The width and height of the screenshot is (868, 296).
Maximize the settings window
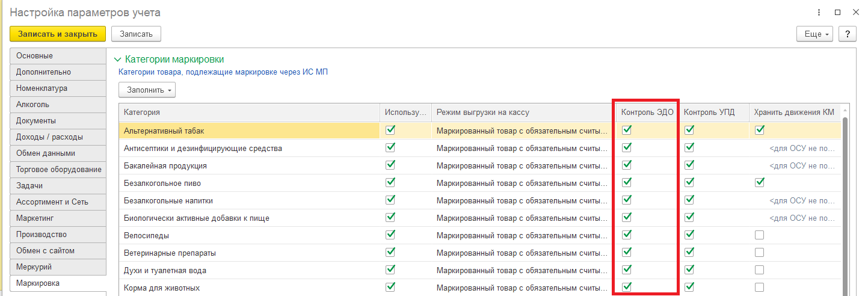(x=837, y=12)
